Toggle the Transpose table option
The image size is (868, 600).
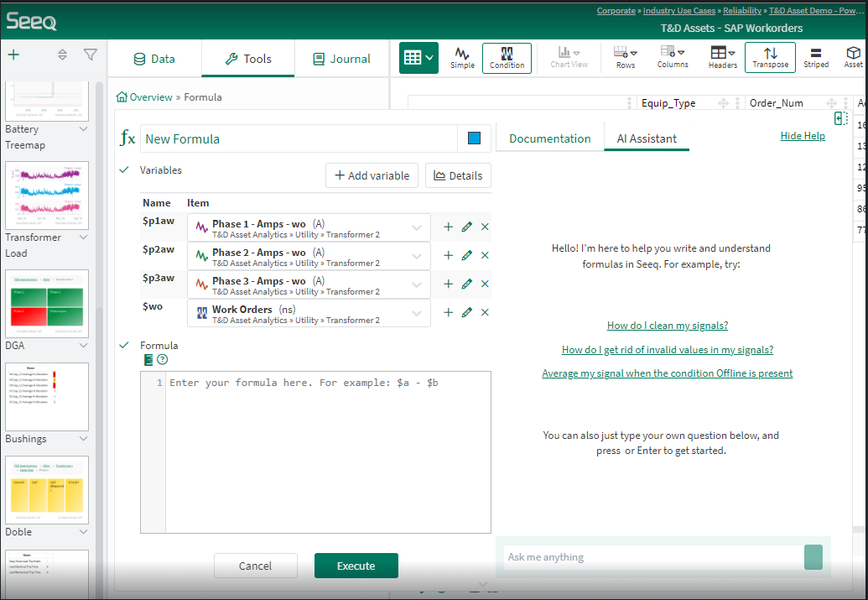point(770,57)
